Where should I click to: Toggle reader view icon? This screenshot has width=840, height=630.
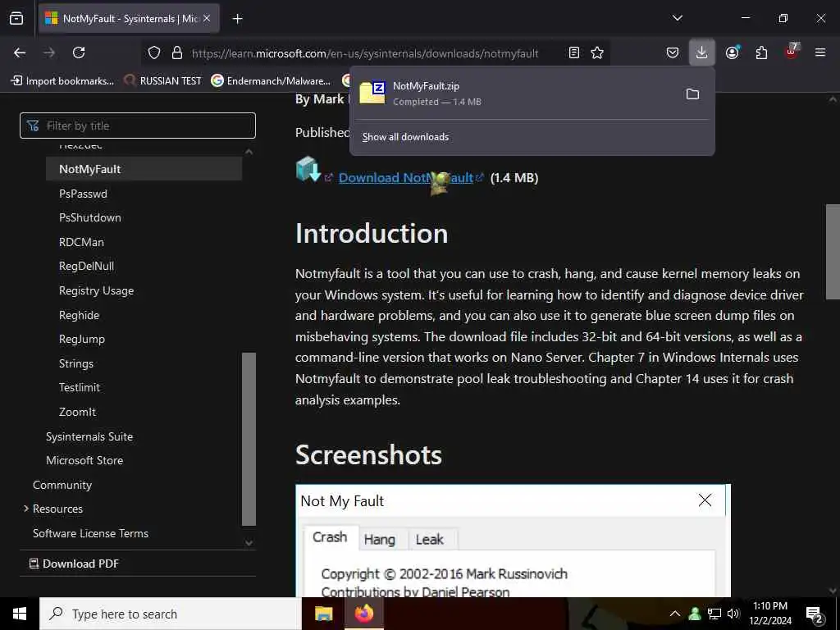(x=574, y=52)
